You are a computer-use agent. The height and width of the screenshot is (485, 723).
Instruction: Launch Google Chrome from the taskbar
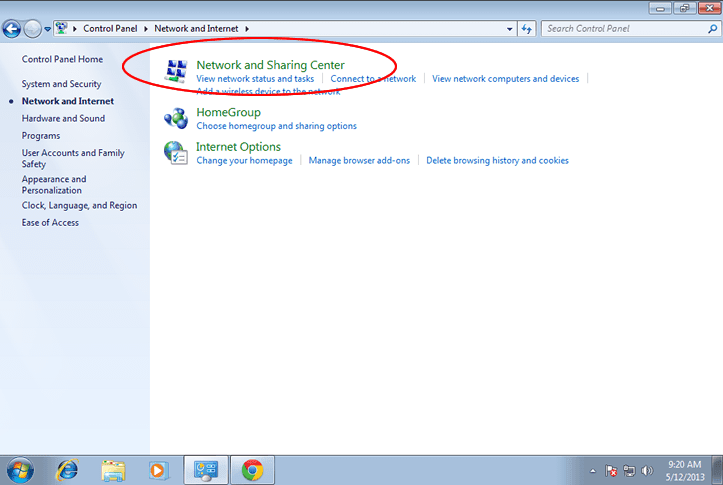pyautogui.click(x=252, y=470)
